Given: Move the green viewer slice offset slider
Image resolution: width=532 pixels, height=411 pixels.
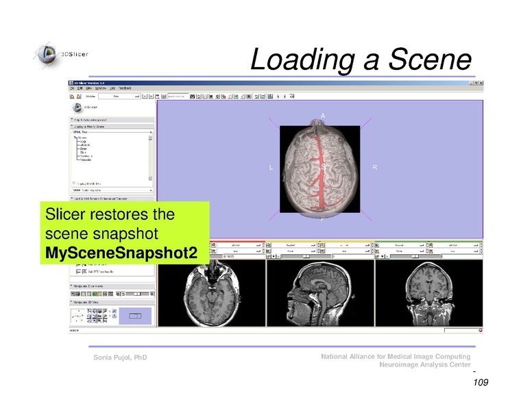Looking at the screenshot, I should [415, 256].
